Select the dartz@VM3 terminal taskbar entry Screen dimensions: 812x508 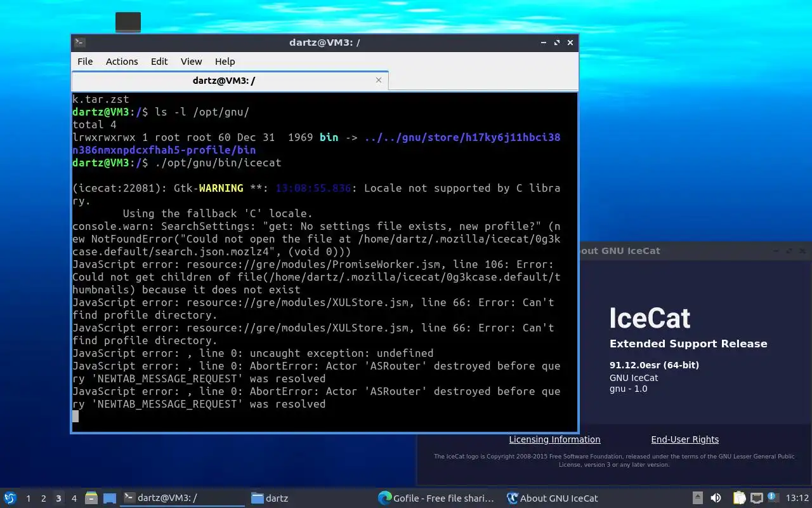pos(183,498)
